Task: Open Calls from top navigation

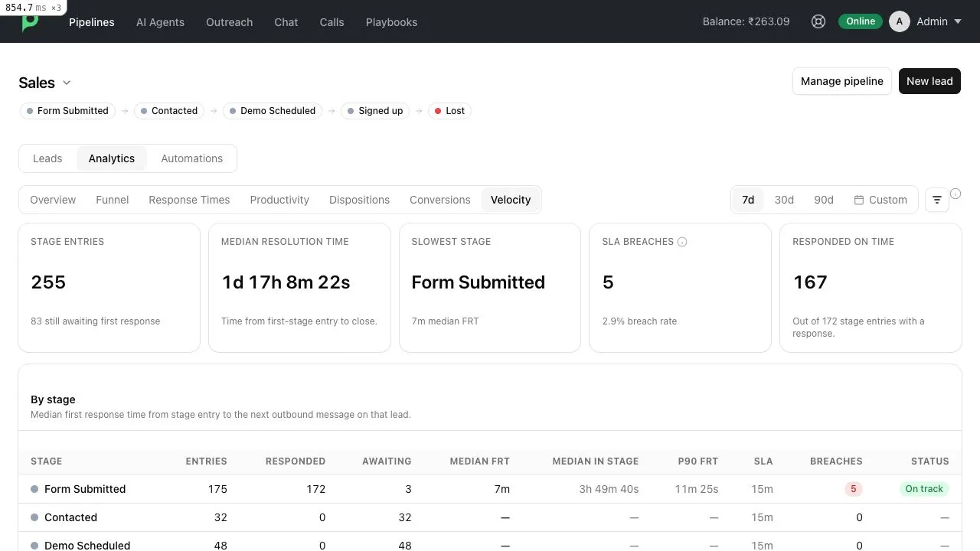Action: pos(332,22)
